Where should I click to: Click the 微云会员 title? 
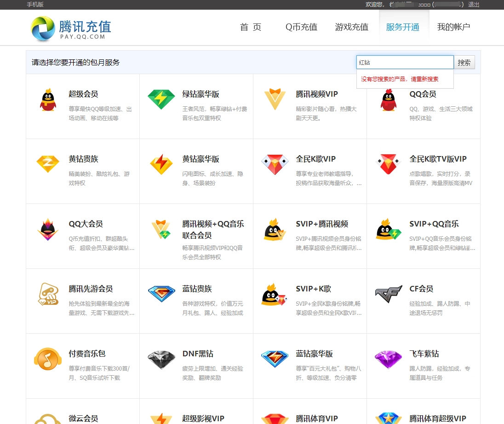pos(83,418)
